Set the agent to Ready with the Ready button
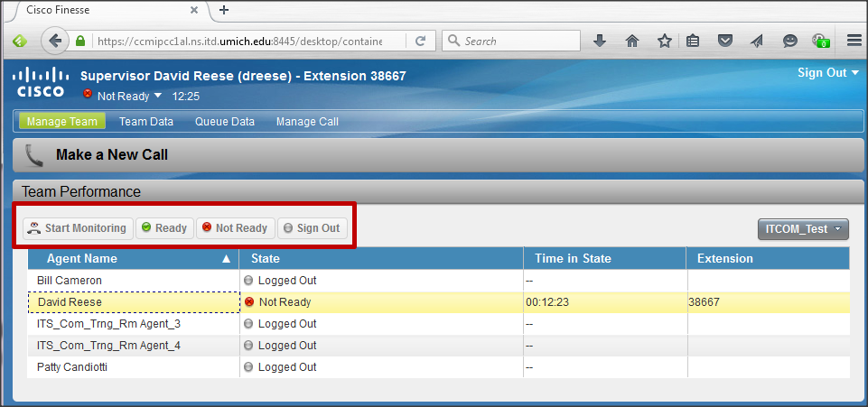Image resolution: width=868 pixels, height=407 pixels. (x=164, y=227)
